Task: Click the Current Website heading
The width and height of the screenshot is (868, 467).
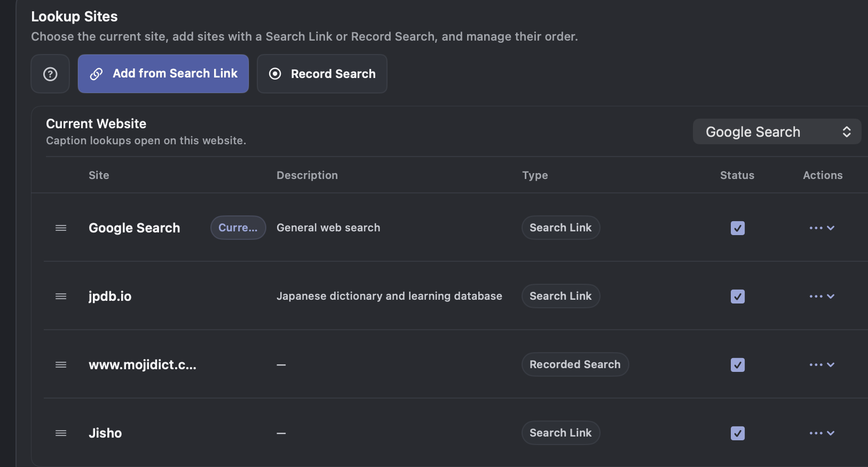Action: click(96, 123)
